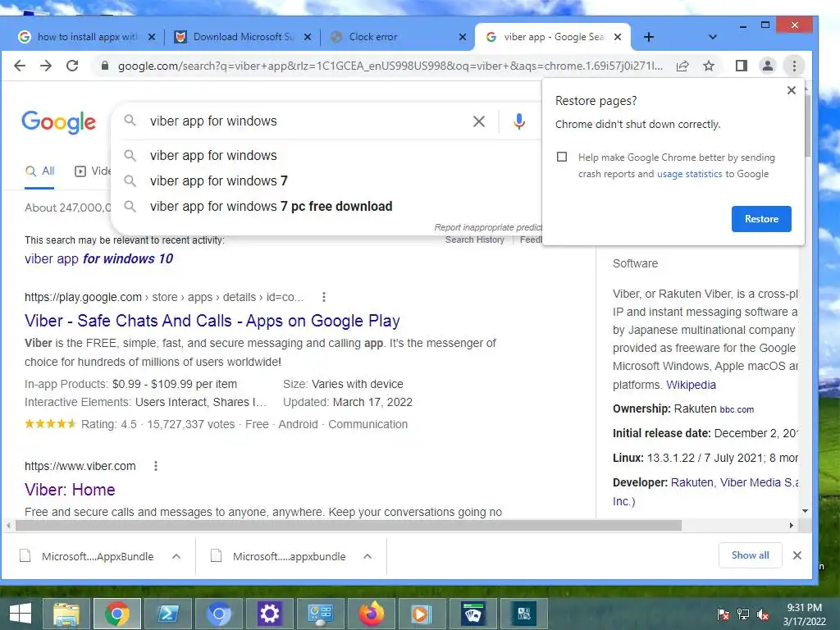Clear the search box with the X icon
The width and height of the screenshot is (840, 630).
coord(479,121)
